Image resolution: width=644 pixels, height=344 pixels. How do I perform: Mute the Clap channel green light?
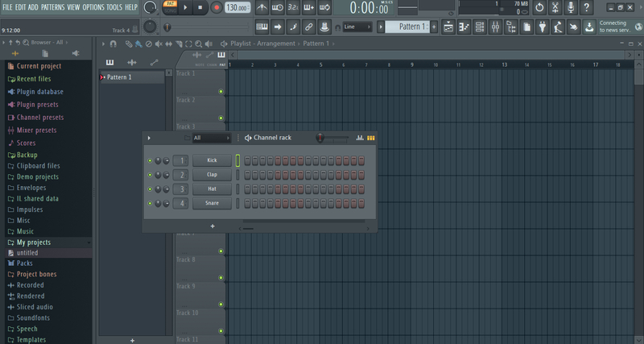coord(150,175)
